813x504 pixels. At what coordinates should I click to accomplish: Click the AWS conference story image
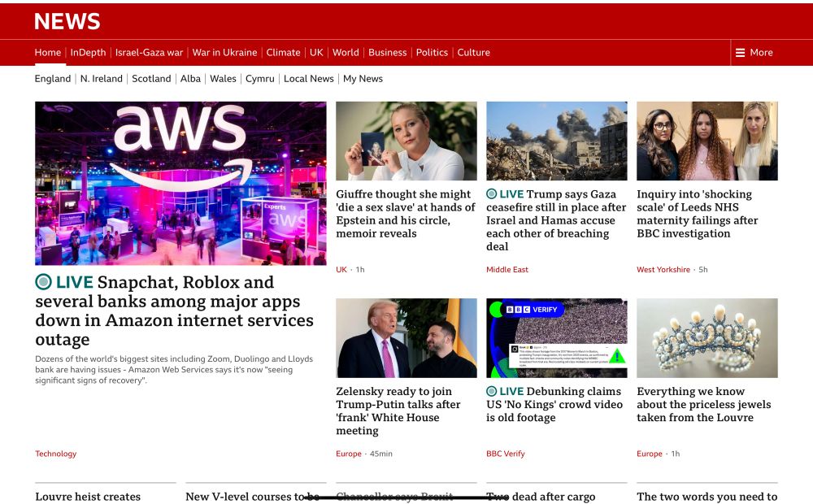tap(180, 182)
